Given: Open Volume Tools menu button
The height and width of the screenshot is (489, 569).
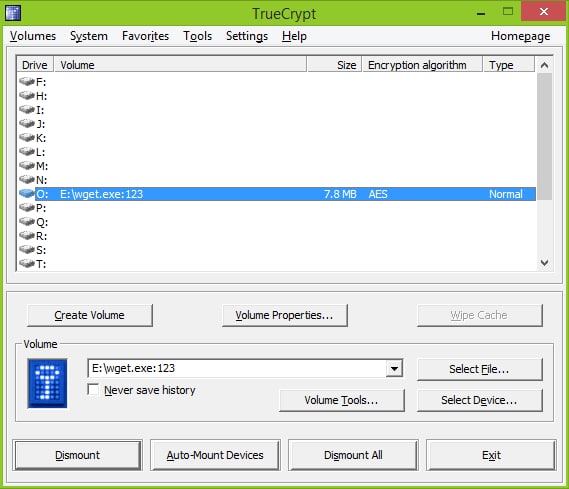Looking at the screenshot, I should point(341,400).
